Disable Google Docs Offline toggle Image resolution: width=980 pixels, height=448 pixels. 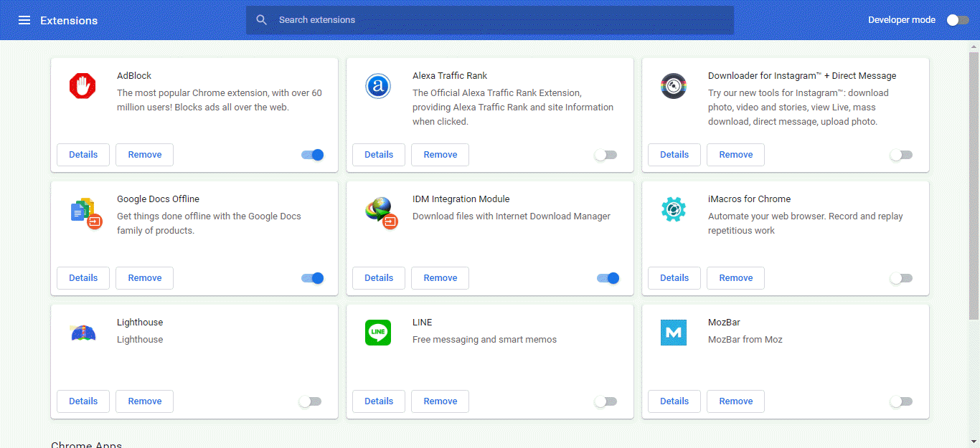[x=313, y=278]
